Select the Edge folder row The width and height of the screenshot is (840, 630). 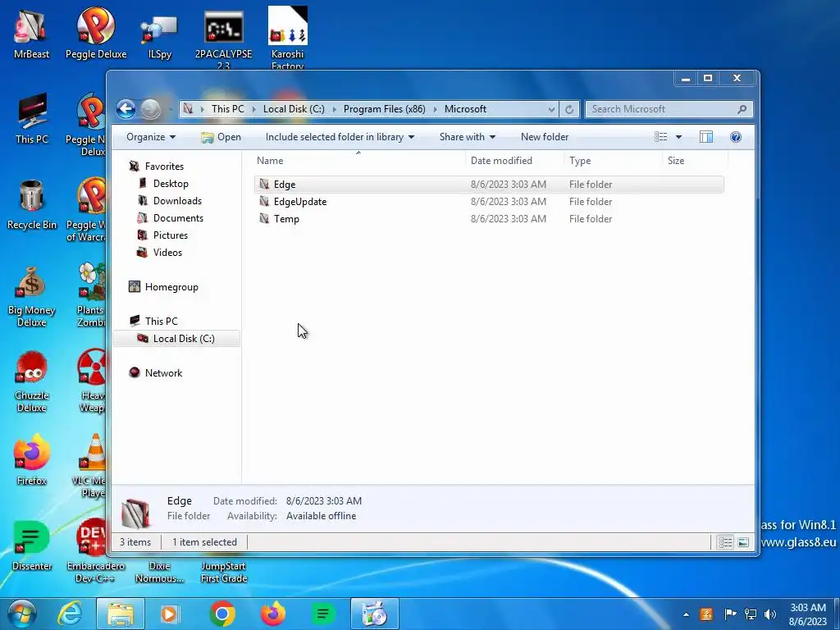pyautogui.click(x=489, y=185)
